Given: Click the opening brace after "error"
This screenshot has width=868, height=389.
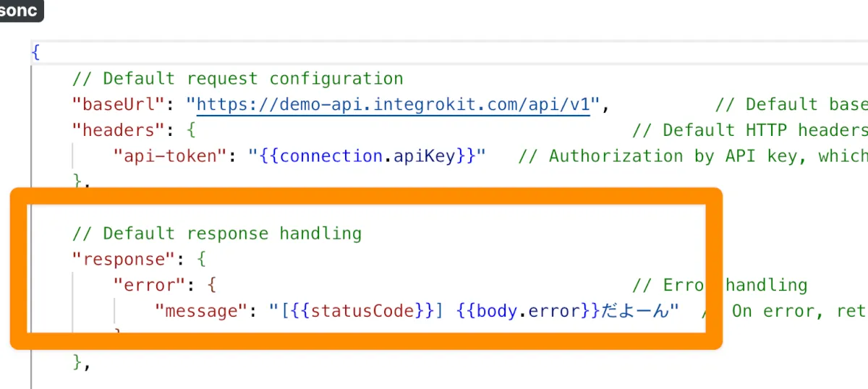Looking at the screenshot, I should [212, 285].
